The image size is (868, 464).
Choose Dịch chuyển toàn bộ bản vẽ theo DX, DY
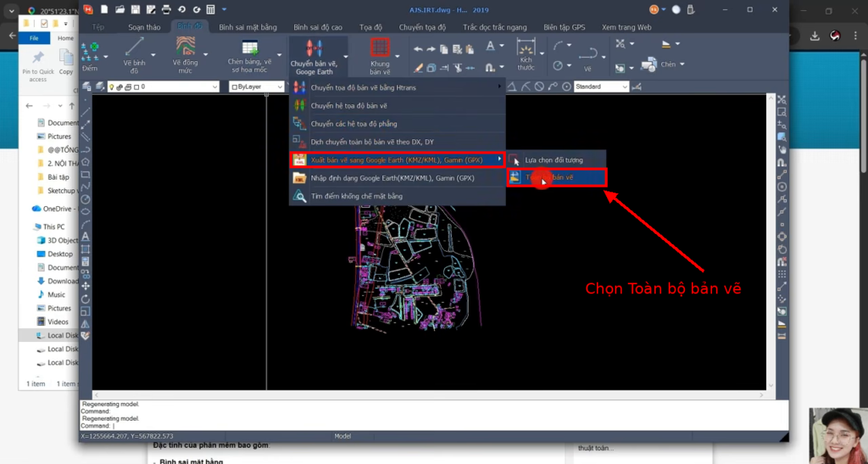pos(397,142)
